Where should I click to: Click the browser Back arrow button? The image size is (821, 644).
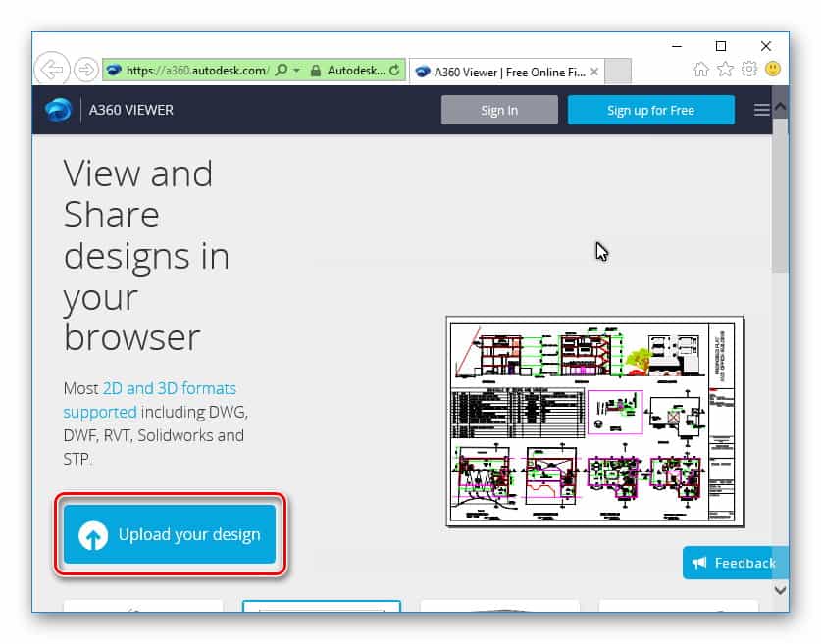(51, 70)
